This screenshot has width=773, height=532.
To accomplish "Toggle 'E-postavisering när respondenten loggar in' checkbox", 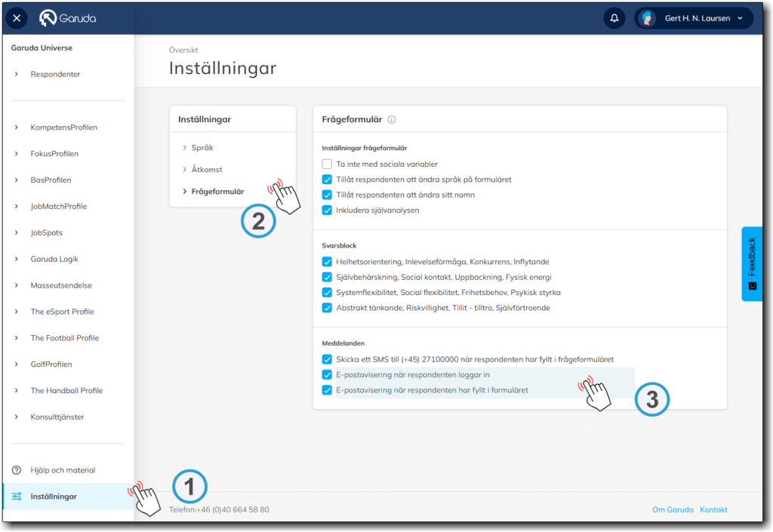I will tap(327, 374).
